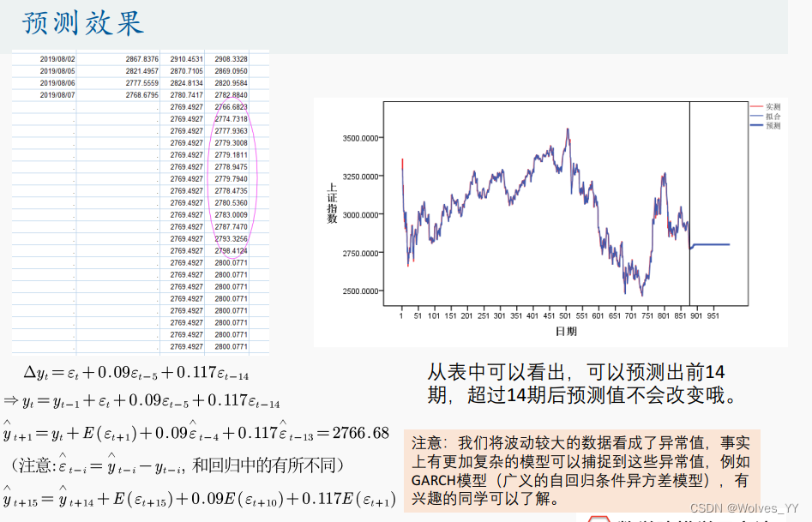Click the y-axis title 上证指数
The height and width of the screenshot is (522, 812).
tap(332, 203)
